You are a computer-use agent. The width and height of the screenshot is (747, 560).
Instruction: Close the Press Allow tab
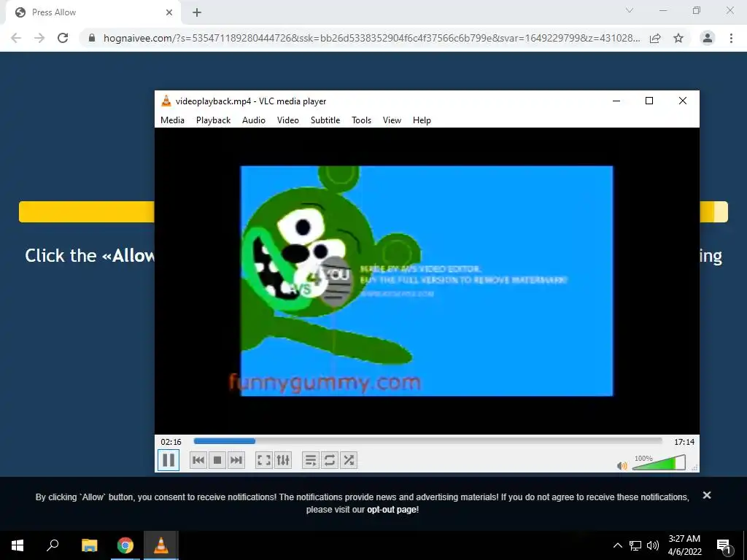pyautogui.click(x=169, y=13)
